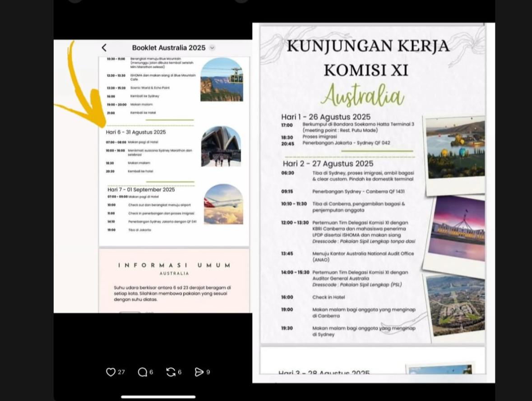Select the 'Scenic World & Echo Point' entry
Screen dimensions: 532x401
coord(150,88)
